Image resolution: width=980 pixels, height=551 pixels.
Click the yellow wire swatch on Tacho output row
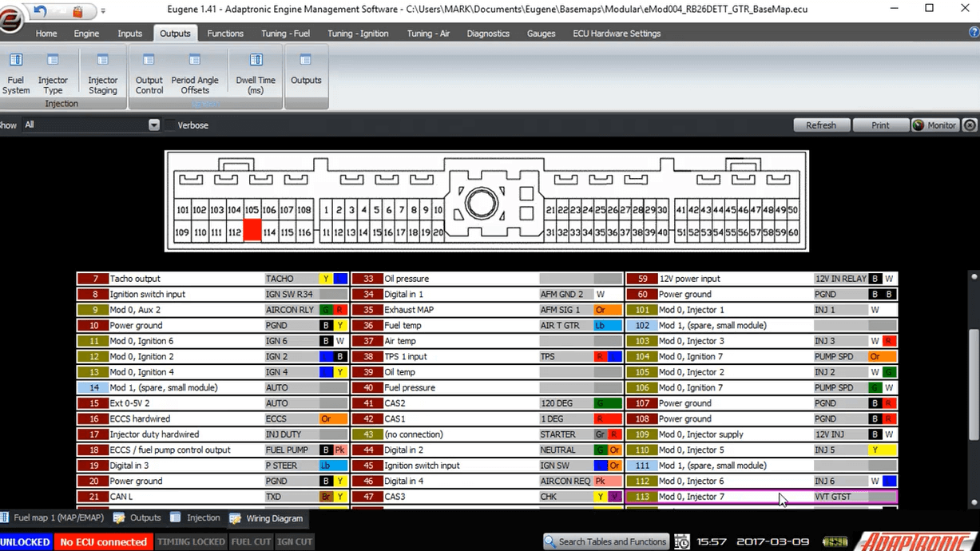[326, 279]
